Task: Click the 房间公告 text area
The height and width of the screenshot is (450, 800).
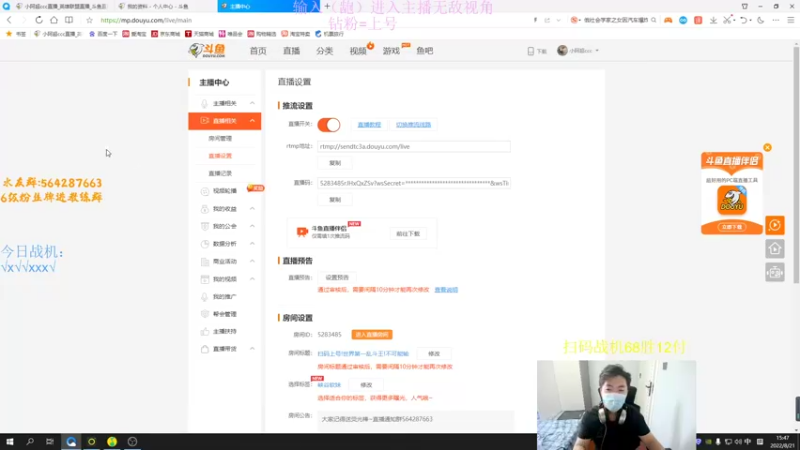Action: coord(416,420)
